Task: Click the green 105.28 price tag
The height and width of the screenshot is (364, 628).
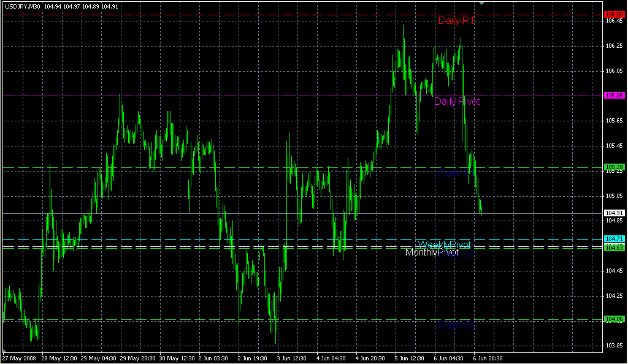Action: point(614,167)
